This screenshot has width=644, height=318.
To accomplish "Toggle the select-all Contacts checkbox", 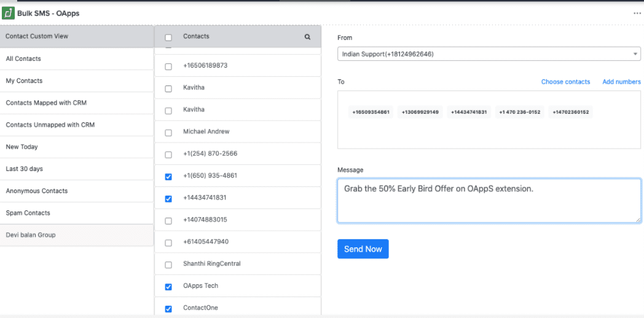I will pos(168,38).
